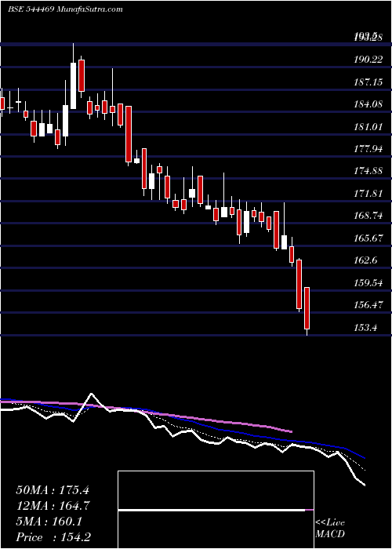The height and width of the screenshot is (549, 392).
Task: Select the 165.67 price axis label
Action: [368, 238]
